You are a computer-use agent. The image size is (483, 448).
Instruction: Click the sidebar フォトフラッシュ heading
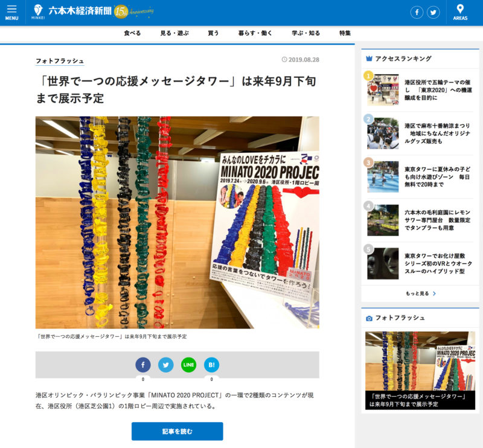pyautogui.click(x=400, y=318)
